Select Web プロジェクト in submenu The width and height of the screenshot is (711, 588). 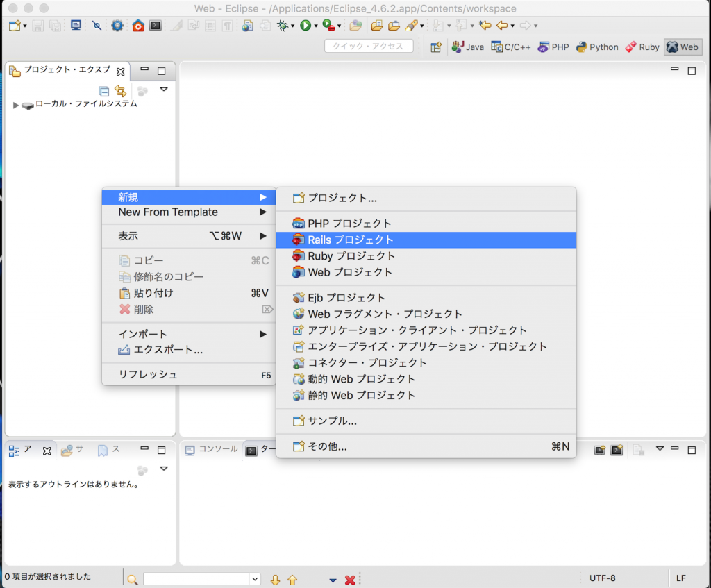pyautogui.click(x=426, y=272)
